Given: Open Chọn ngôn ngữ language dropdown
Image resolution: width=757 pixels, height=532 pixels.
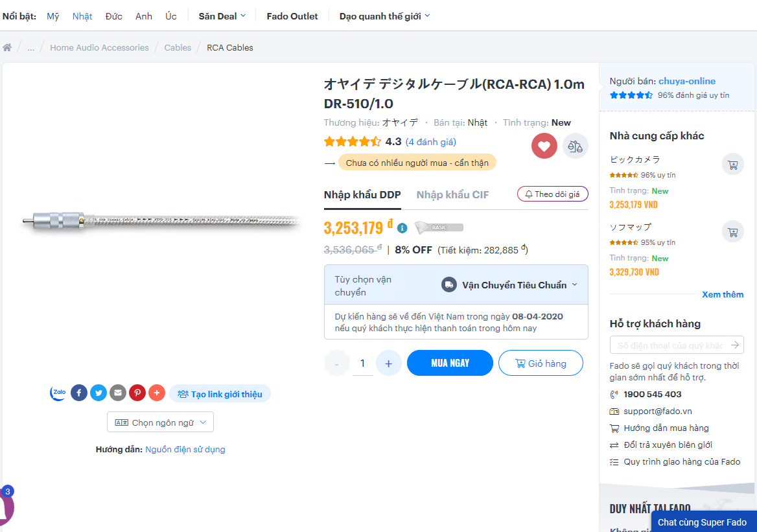Looking at the screenshot, I should 160,422.
